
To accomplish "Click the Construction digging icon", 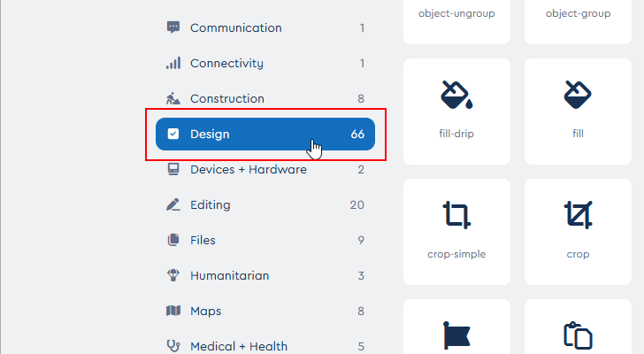I will click(173, 98).
